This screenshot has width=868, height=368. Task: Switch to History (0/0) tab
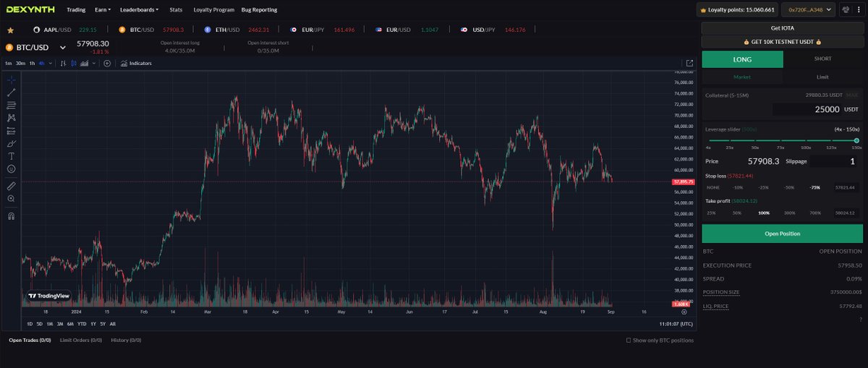tap(126, 340)
